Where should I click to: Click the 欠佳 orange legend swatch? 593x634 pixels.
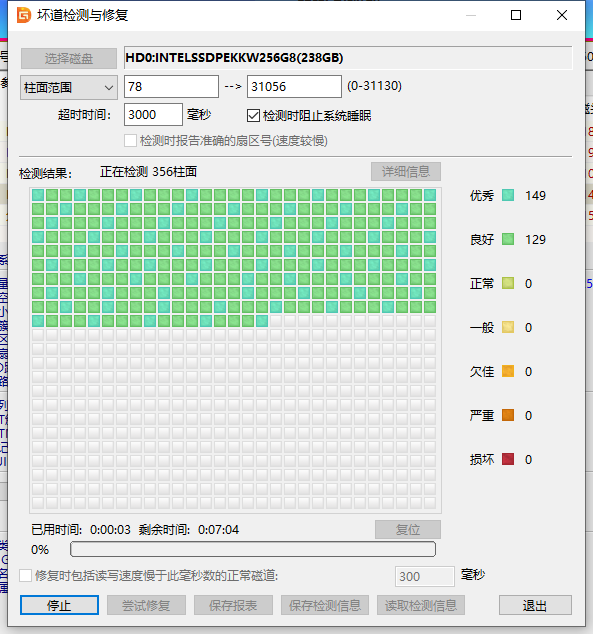click(508, 371)
